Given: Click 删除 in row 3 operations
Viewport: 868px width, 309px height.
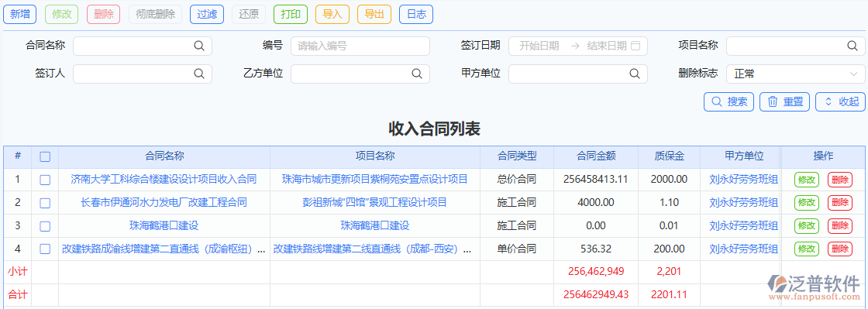Looking at the screenshot, I should [840, 226].
